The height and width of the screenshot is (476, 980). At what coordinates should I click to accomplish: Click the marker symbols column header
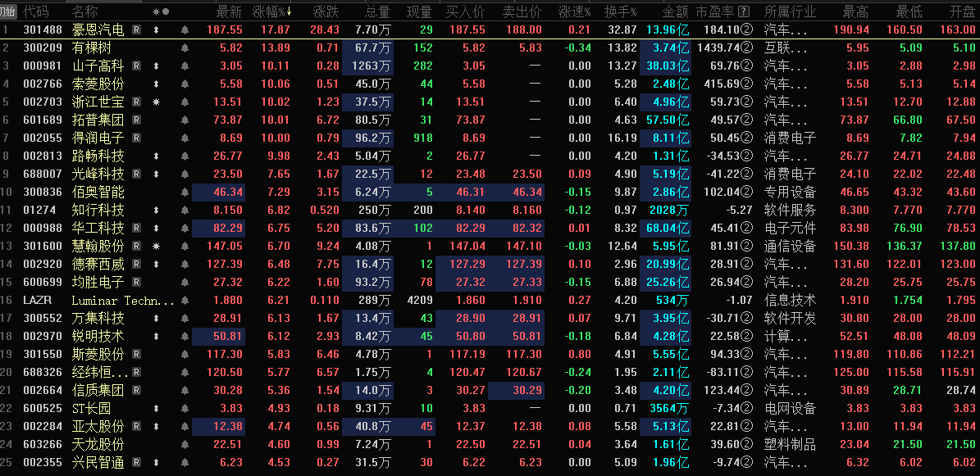click(161, 12)
